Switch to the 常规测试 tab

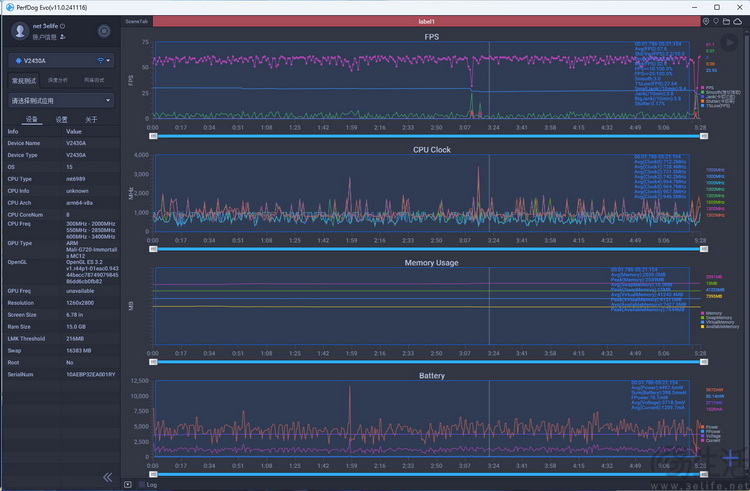tap(24, 80)
